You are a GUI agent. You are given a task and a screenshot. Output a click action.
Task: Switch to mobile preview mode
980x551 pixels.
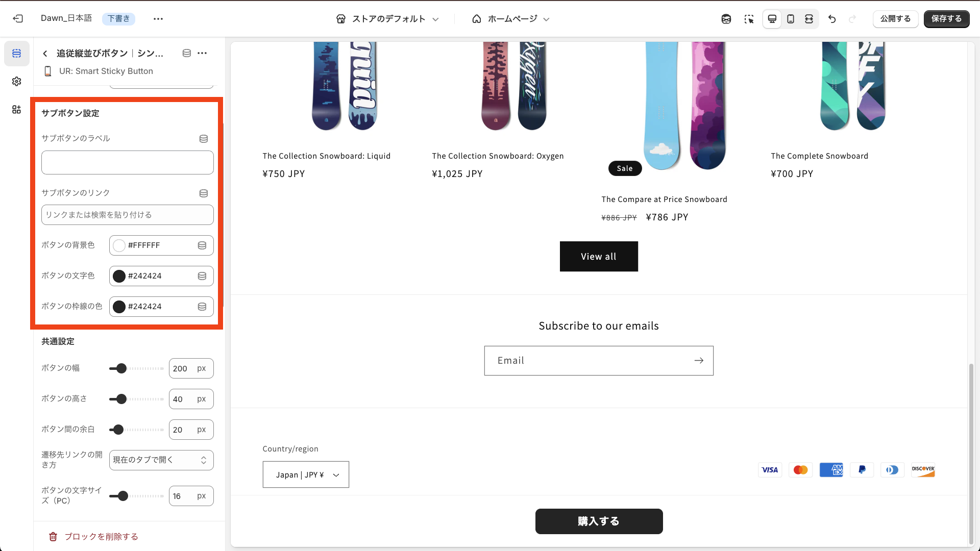[790, 18]
